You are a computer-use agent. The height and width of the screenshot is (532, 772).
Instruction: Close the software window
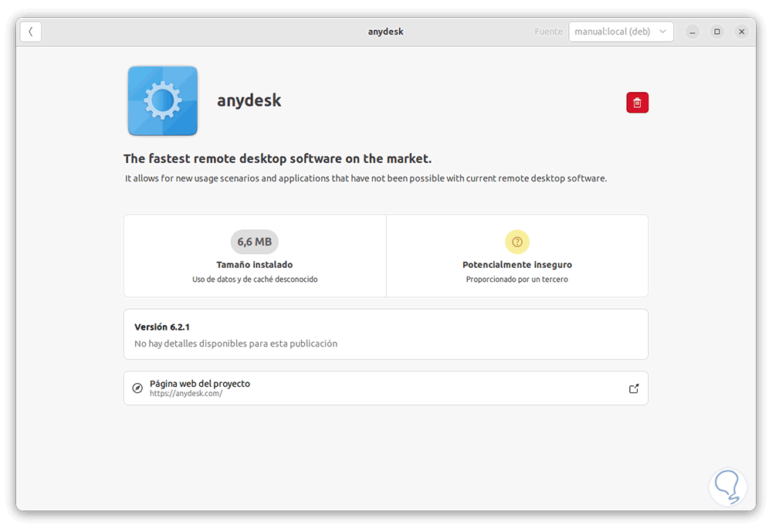tap(741, 32)
